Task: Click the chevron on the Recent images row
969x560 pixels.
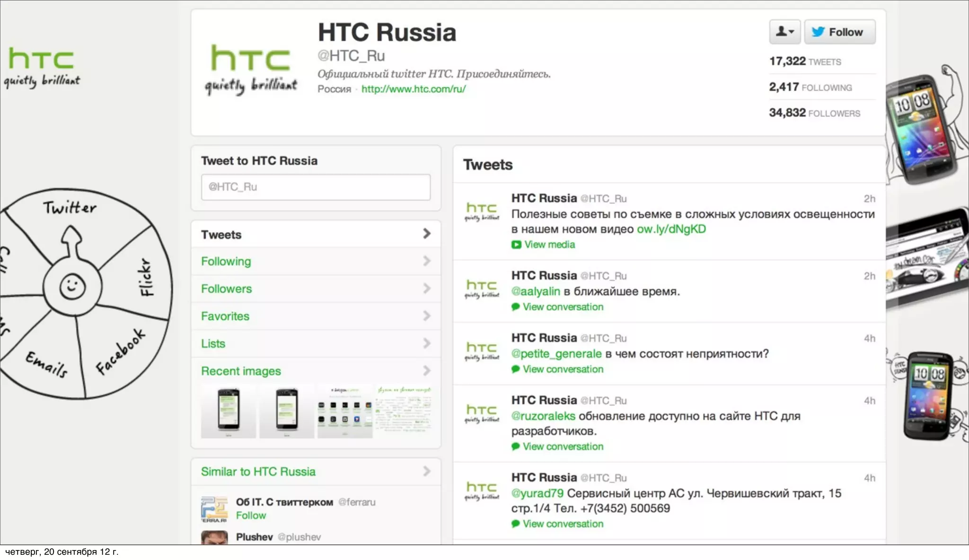Action: tap(427, 371)
